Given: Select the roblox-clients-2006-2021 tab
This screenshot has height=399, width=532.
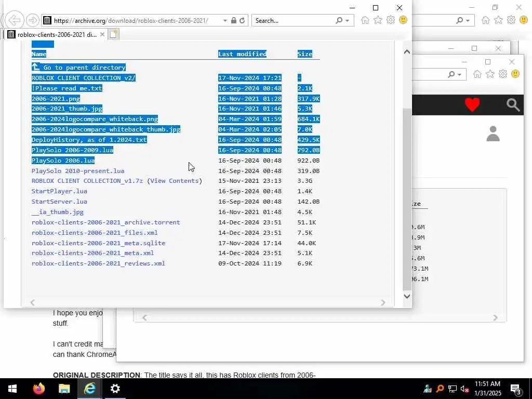Looking at the screenshot, I should pyautogui.click(x=56, y=34).
